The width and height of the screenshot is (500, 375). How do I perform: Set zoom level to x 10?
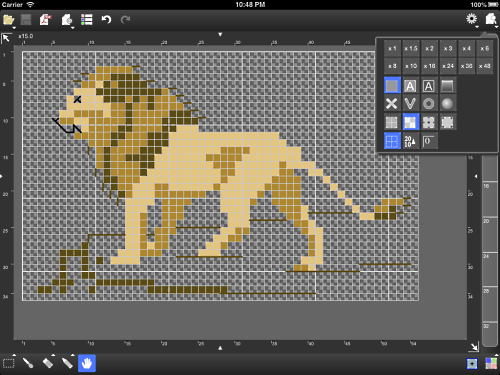coord(411,66)
